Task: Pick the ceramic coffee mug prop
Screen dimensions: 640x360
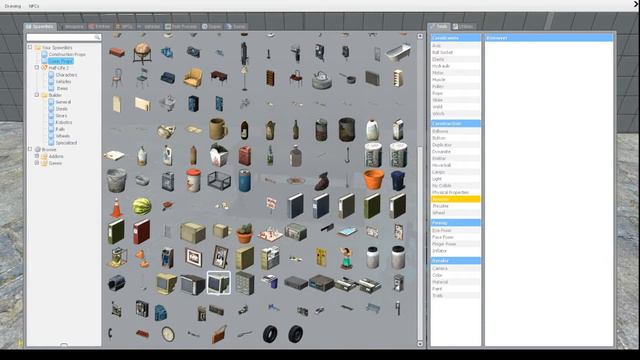Action: [218, 129]
